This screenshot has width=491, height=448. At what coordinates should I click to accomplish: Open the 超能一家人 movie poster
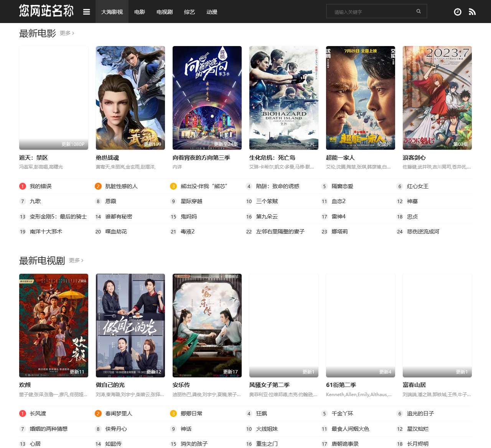[361, 98]
